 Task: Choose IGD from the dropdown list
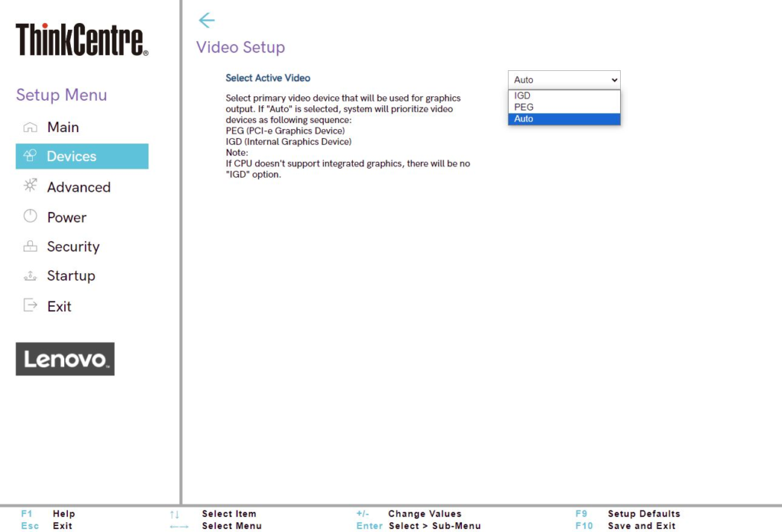[x=564, y=96]
